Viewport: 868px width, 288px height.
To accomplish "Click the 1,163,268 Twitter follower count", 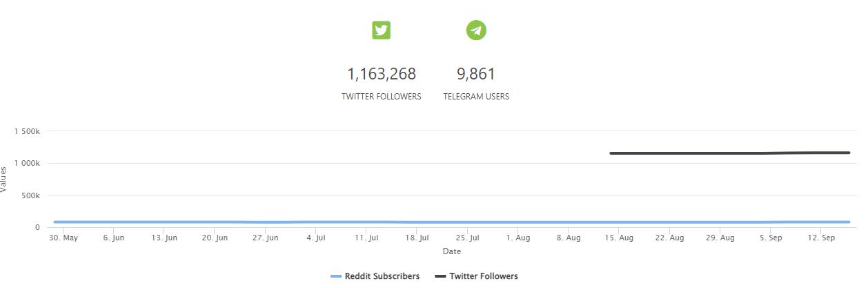I will [381, 74].
